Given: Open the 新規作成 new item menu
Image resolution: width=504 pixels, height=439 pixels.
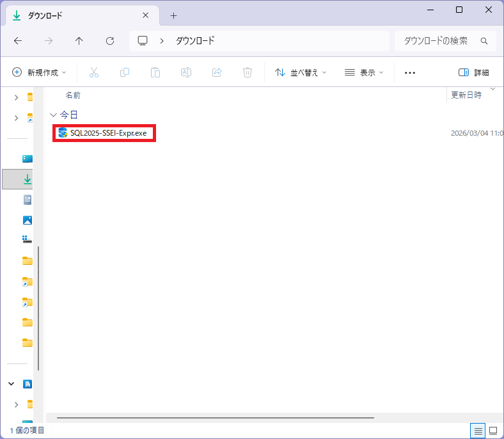Looking at the screenshot, I should [39, 72].
